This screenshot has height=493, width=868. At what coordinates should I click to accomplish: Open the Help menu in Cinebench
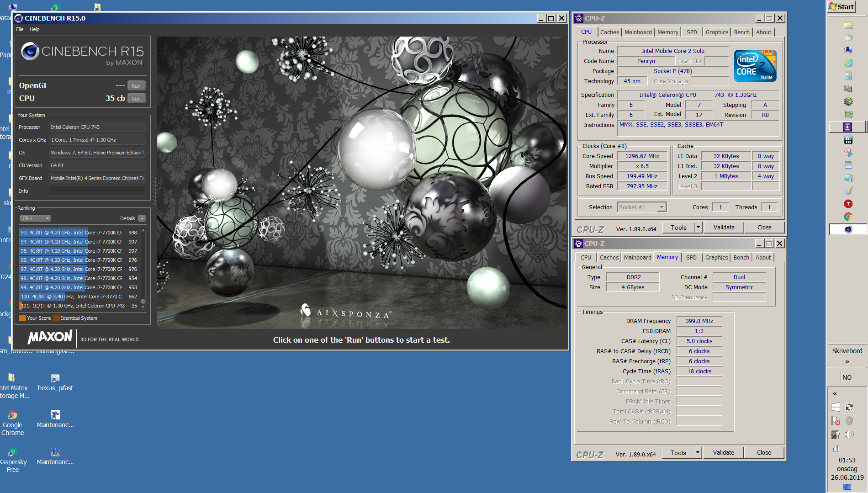click(x=35, y=29)
